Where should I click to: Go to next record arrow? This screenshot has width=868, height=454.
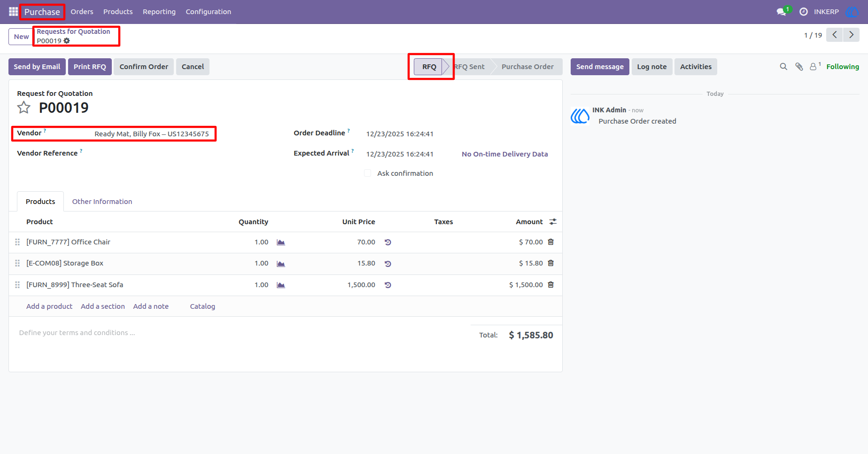click(851, 35)
